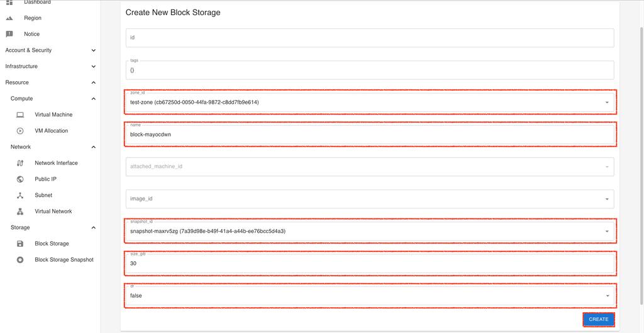The width and height of the screenshot is (644, 333).
Task: Open Virtual Machine page
Action: [x=54, y=115]
